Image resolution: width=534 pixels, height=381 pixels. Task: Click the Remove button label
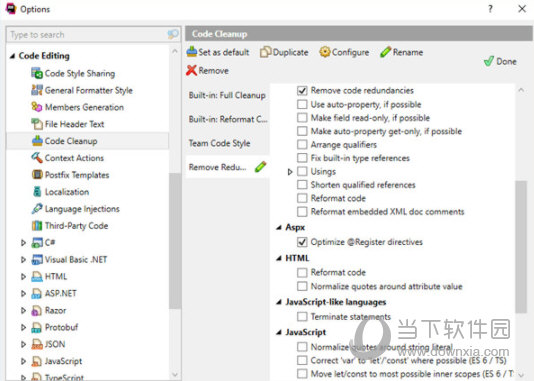pos(214,71)
